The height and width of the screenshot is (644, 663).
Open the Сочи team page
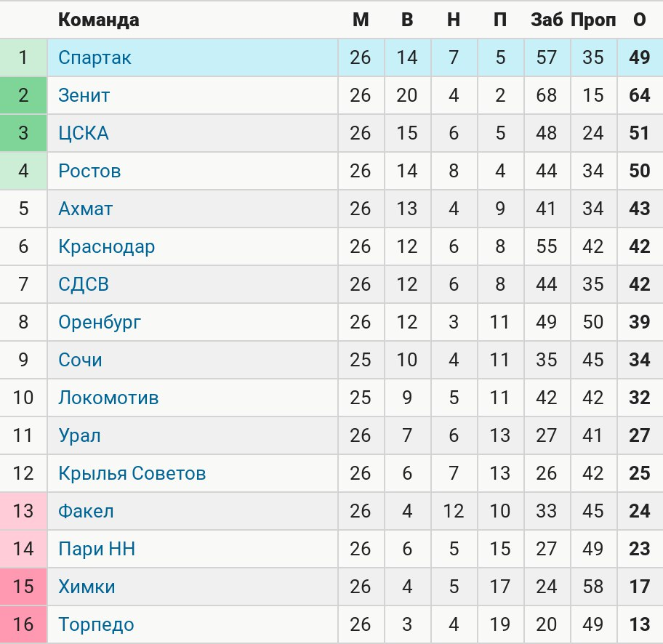(x=81, y=361)
